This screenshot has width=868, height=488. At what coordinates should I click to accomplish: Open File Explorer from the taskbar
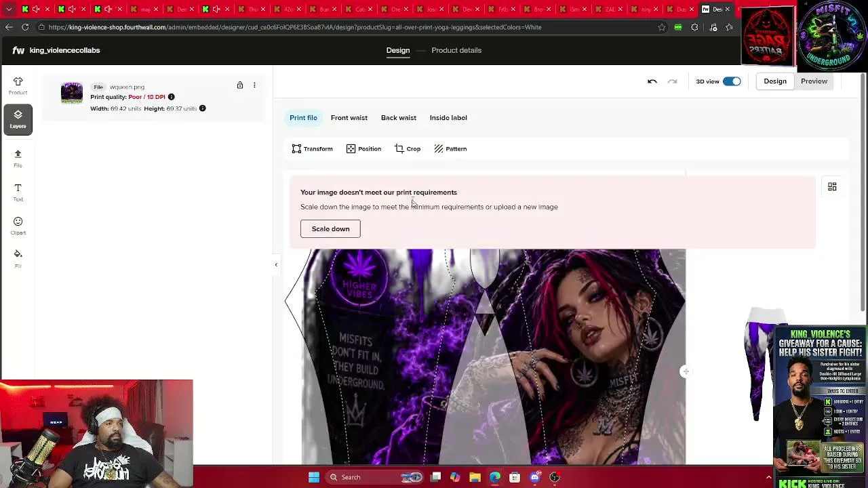click(475, 477)
